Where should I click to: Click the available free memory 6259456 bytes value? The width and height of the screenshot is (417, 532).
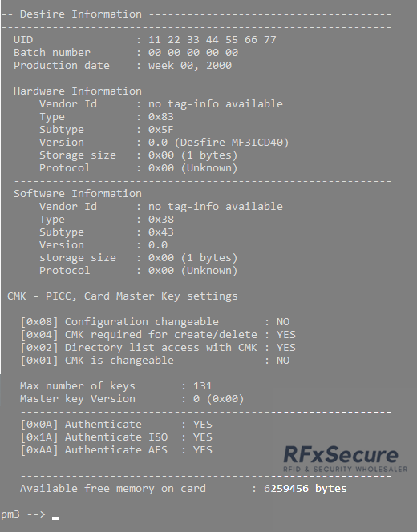[x=306, y=489]
